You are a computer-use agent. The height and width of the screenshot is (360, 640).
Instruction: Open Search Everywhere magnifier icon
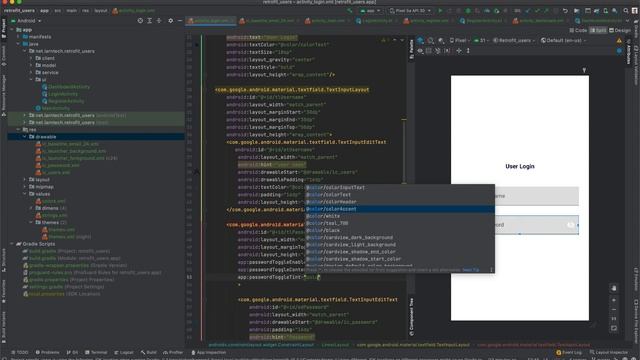click(626, 11)
